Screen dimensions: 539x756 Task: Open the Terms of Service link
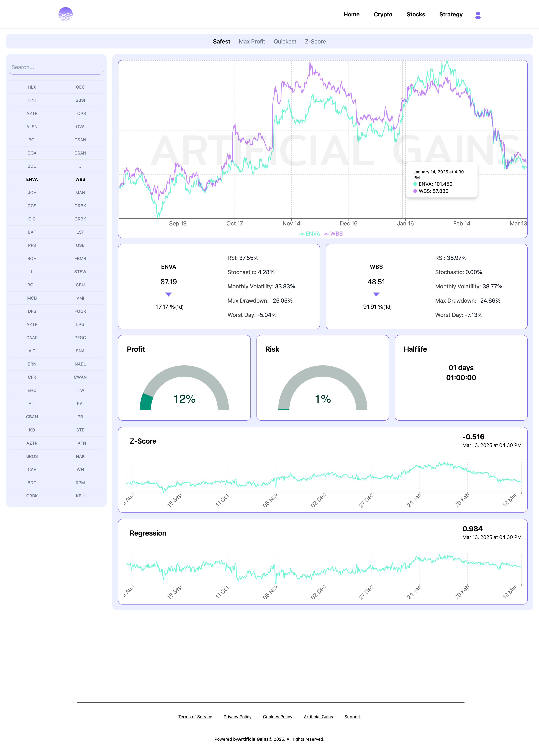[x=195, y=717]
